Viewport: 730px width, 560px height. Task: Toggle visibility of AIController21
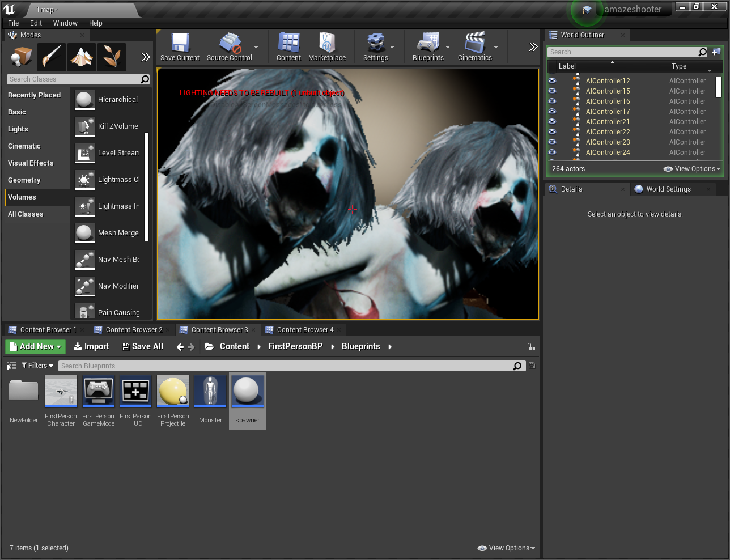click(553, 122)
